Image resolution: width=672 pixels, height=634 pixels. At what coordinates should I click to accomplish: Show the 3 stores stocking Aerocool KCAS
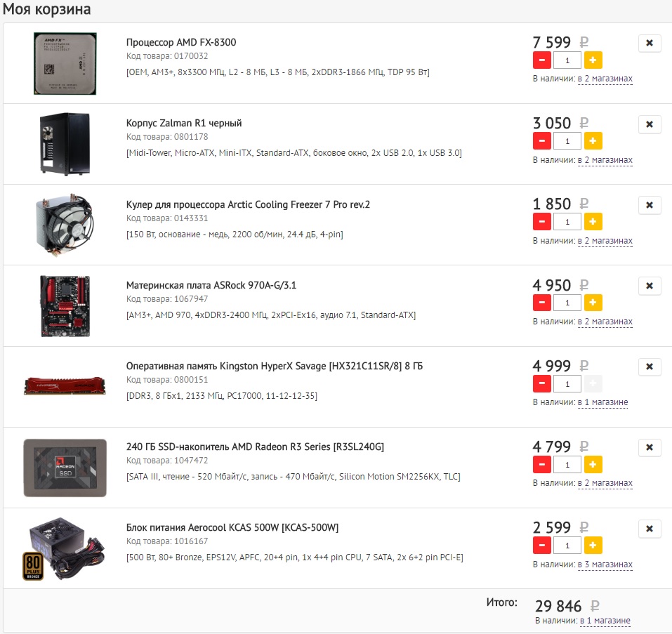[605, 564]
